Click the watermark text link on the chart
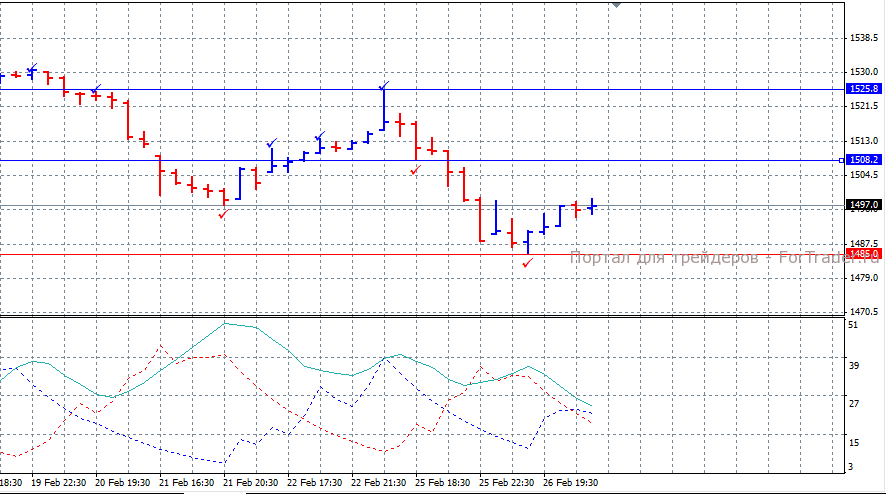The height and width of the screenshot is (494, 886). [x=700, y=258]
